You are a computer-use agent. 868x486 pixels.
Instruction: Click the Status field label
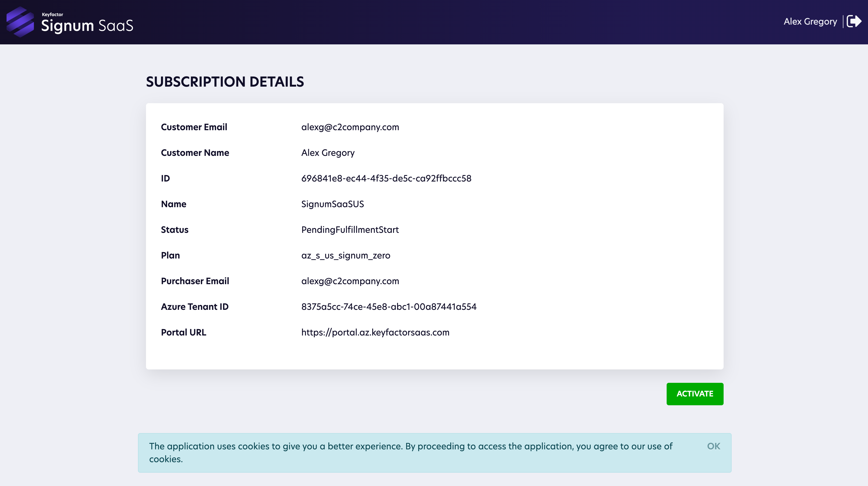point(175,230)
